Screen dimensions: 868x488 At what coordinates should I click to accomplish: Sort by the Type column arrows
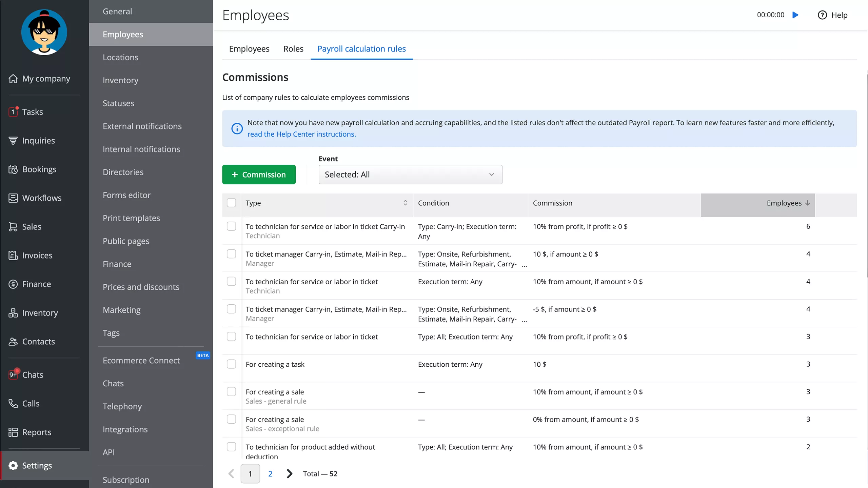coord(405,203)
